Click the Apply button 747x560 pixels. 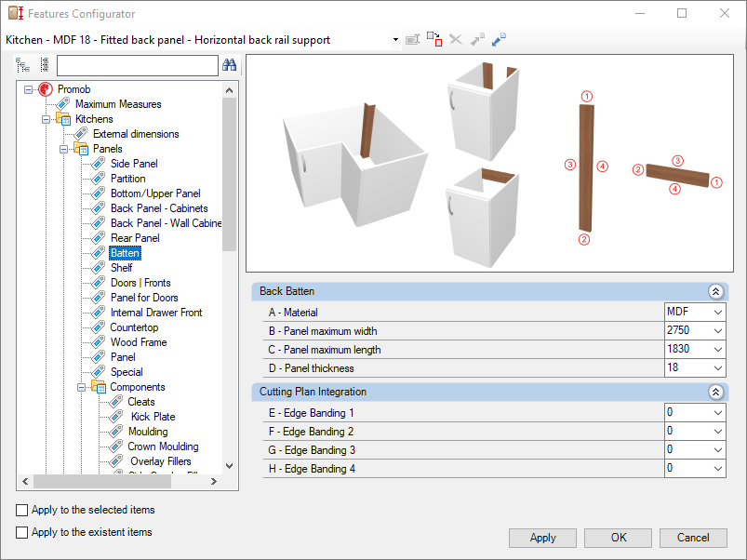click(x=542, y=538)
